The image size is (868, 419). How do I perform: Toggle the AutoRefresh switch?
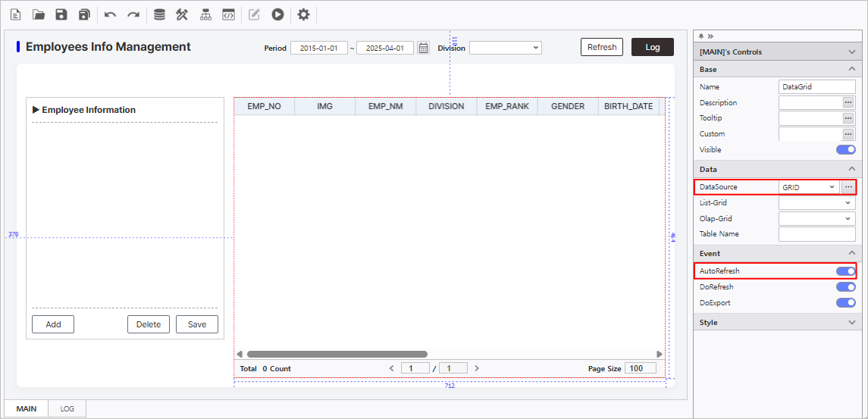(846, 271)
